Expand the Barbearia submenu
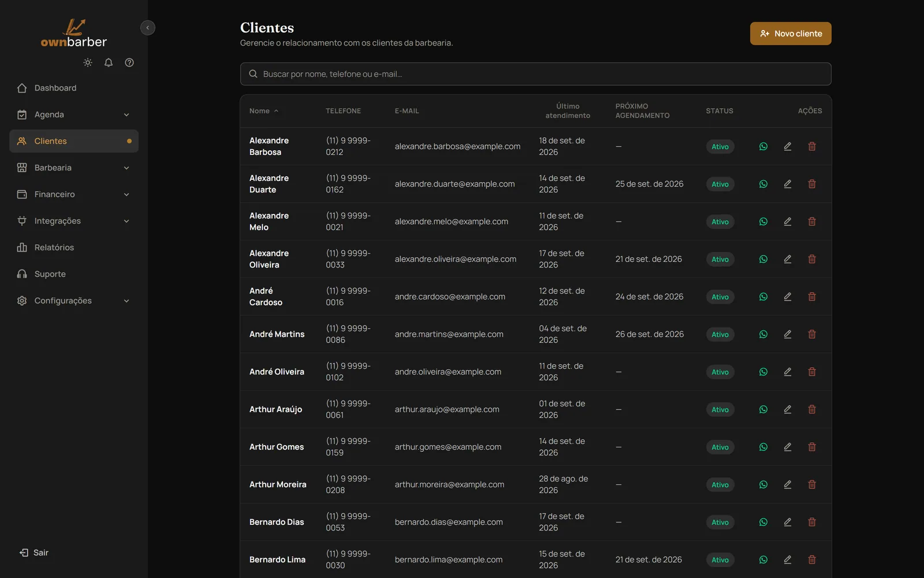This screenshot has width=924, height=578. 74,168
